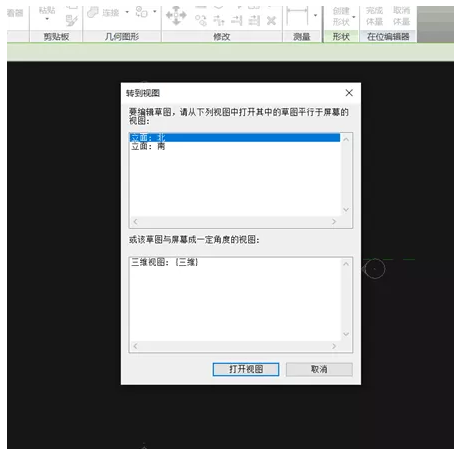Click the 取消 button
Image resolution: width=457 pixels, height=452 pixels.
[319, 369]
